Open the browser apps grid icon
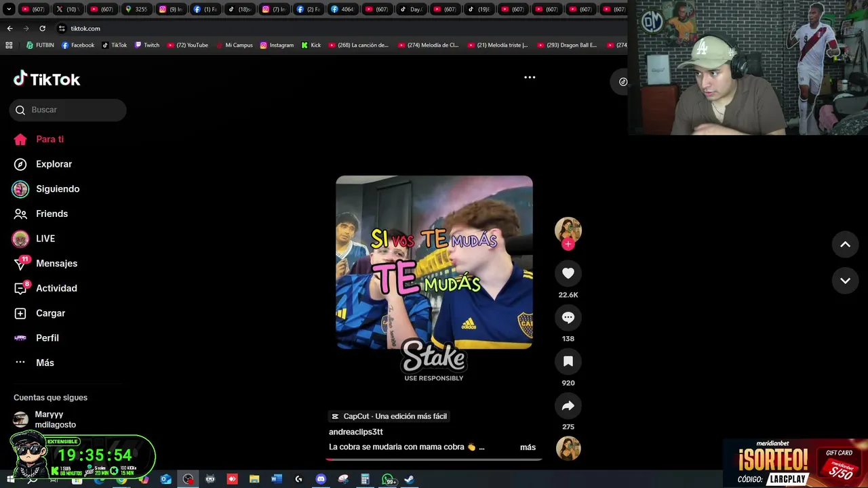The image size is (868, 488). [9, 45]
